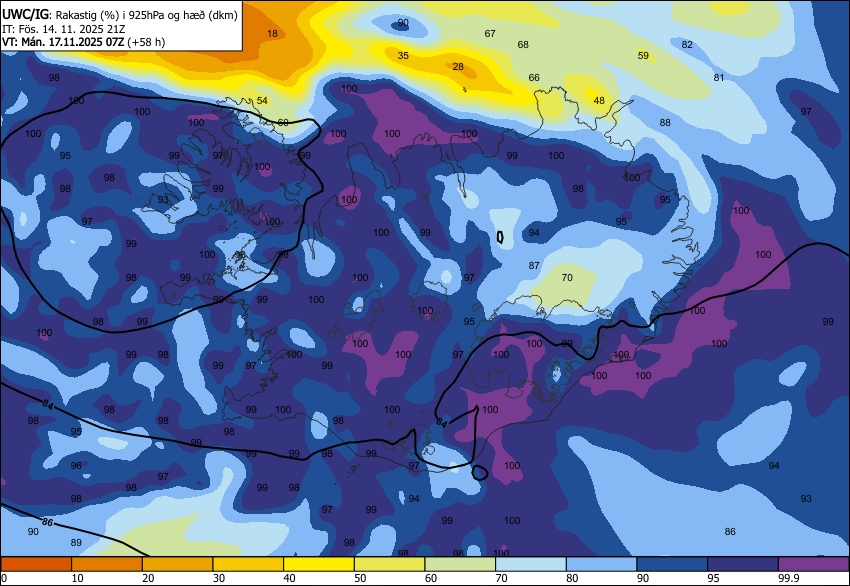The height and width of the screenshot is (586, 850).
Task: Select the humidity value '35'
Action: [x=403, y=55]
